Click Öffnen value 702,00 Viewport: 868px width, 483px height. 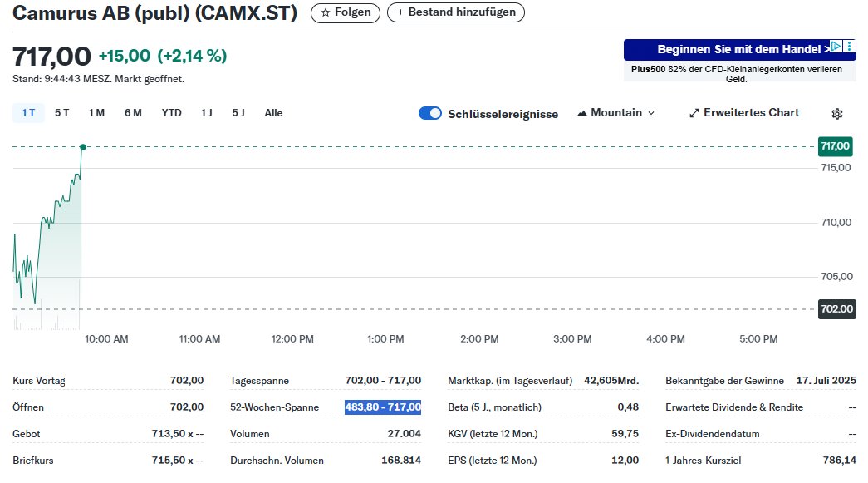coord(187,407)
